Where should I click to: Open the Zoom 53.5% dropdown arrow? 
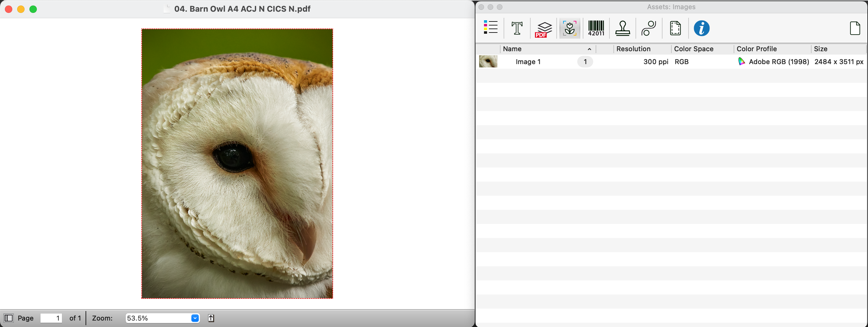click(x=195, y=318)
